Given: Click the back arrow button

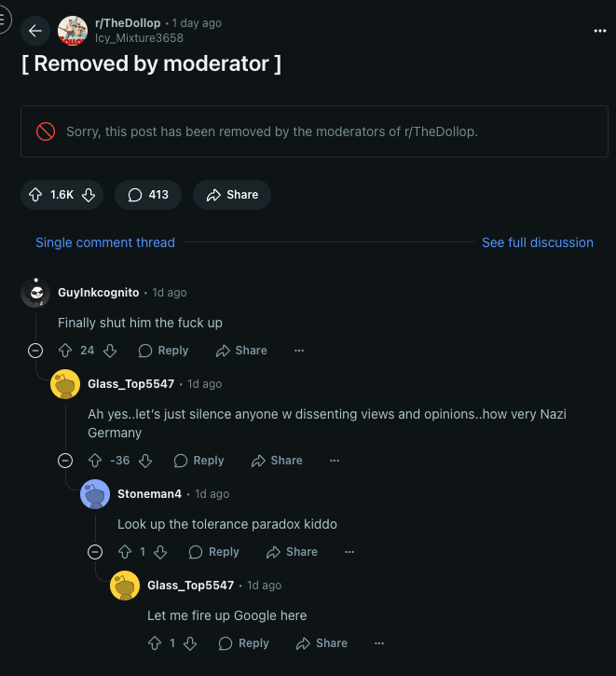Looking at the screenshot, I should pyautogui.click(x=35, y=31).
